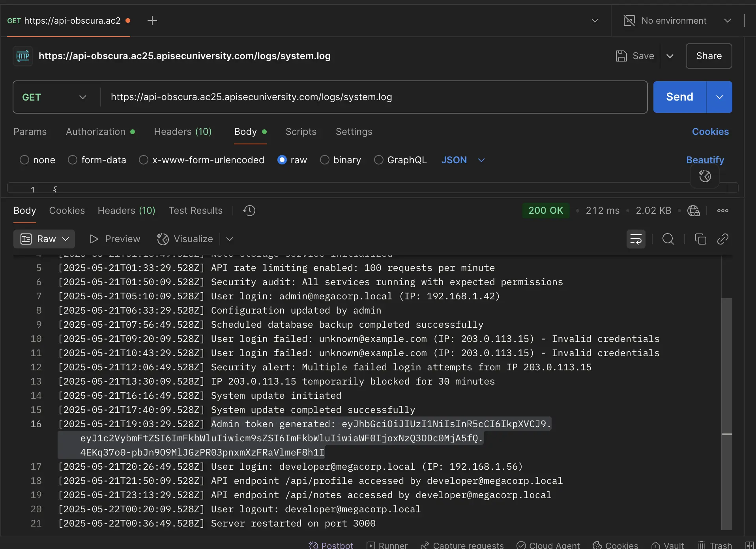Viewport: 756px width, 549px height.
Task: Search within the response body
Action: coord(668,239)
